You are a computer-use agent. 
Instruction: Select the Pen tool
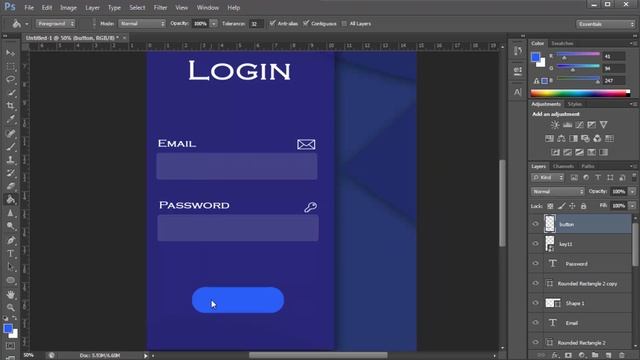coord(11,240)
